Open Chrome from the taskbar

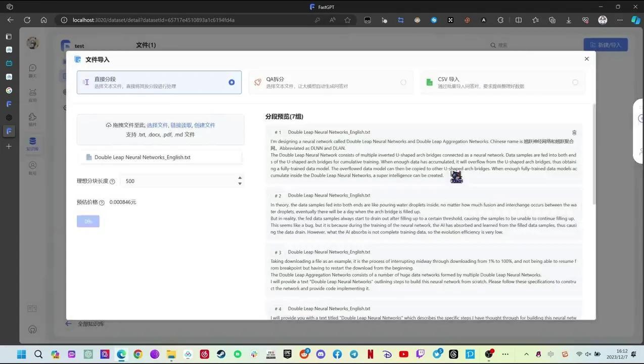coord(138,354)
